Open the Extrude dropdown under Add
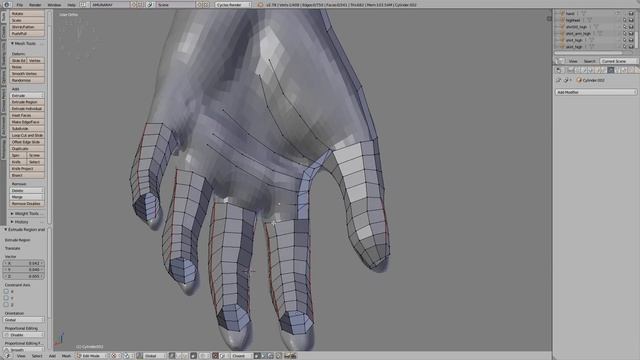 coord(27,96)
